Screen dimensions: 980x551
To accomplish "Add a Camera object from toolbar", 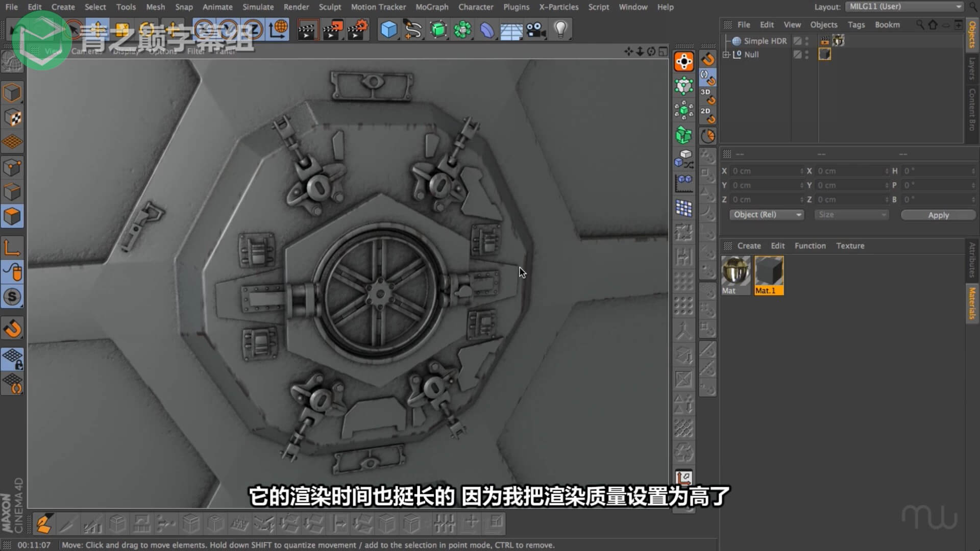I will tap(536, 30).
